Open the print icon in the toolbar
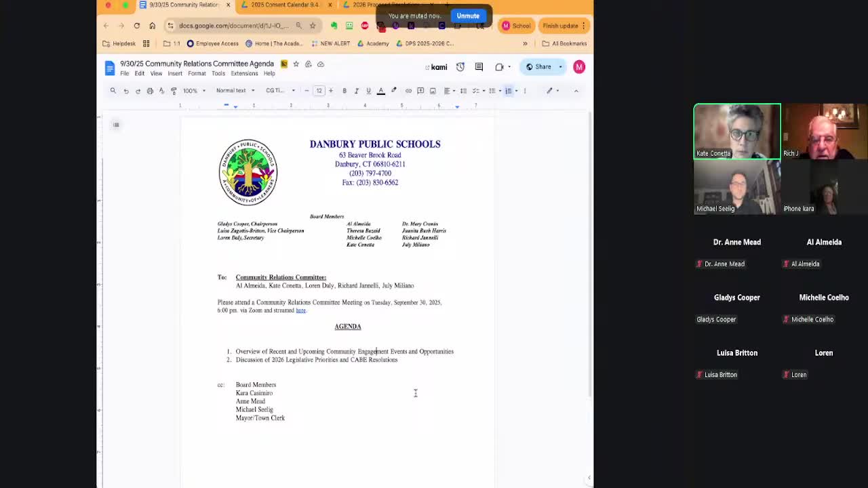This screenshot has height=488, width=868. point(149,90)
